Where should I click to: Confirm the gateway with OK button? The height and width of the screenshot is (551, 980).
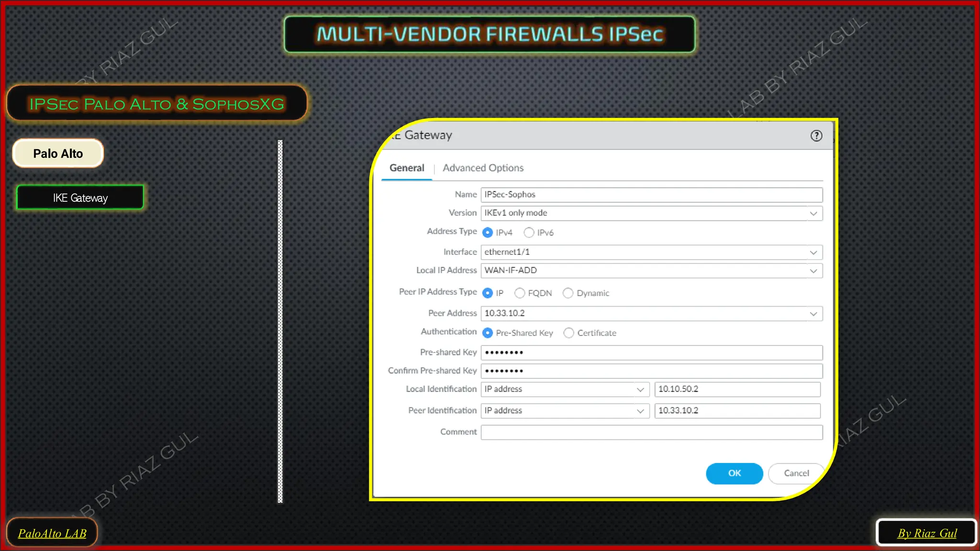pyautogui.click(x=735, y=474)
